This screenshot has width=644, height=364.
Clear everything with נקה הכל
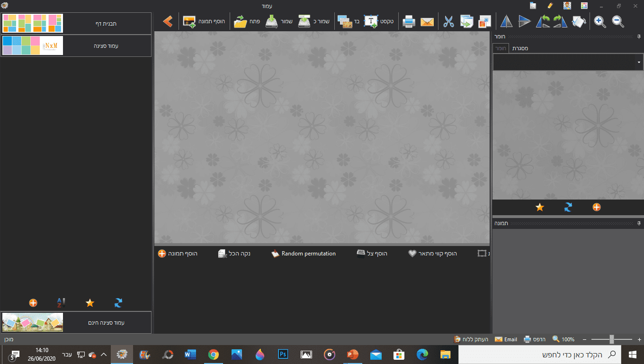click(x=234, y=254)
